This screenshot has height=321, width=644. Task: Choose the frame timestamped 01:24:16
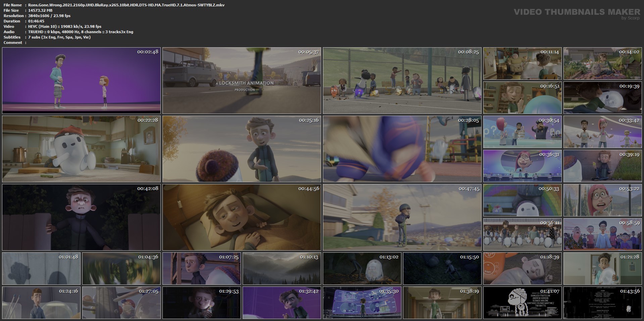coord(41,303)
